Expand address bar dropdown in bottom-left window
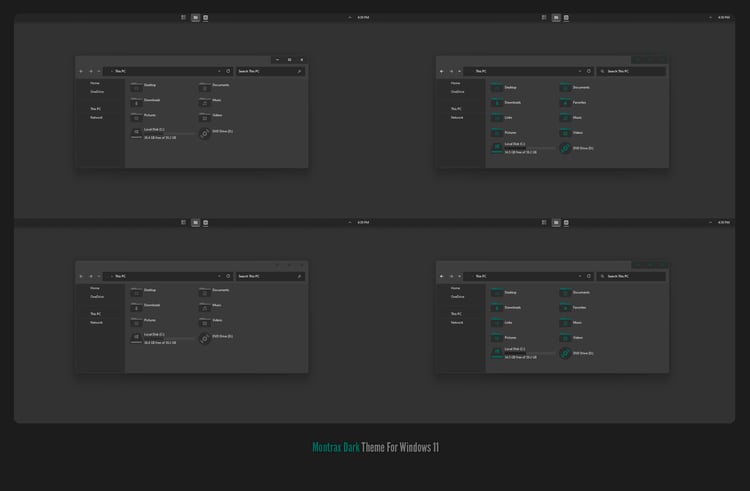The width and height of the screenshot is (750, 491). 220,276
